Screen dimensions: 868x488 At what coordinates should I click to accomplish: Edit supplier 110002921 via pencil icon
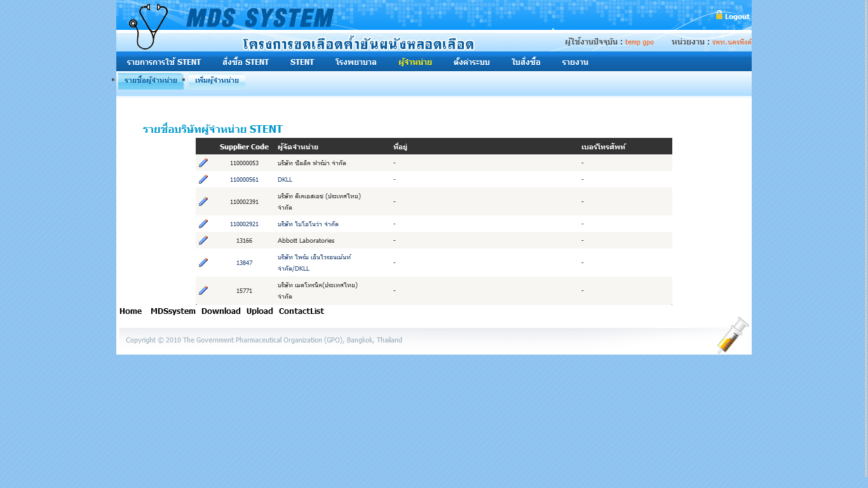[203, 224]
